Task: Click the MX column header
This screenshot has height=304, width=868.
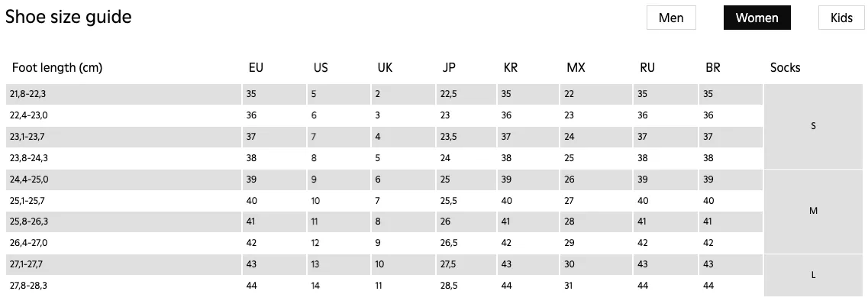Action: 576,67
